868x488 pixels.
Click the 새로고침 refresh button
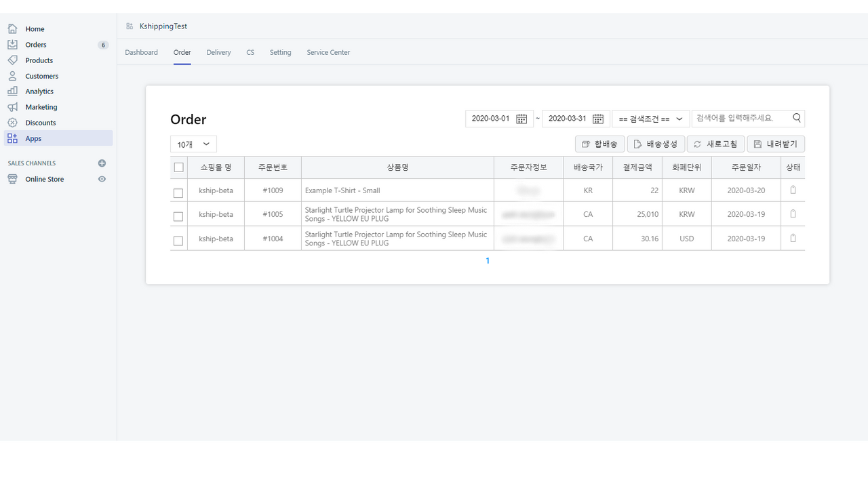(x=715, y=144)
